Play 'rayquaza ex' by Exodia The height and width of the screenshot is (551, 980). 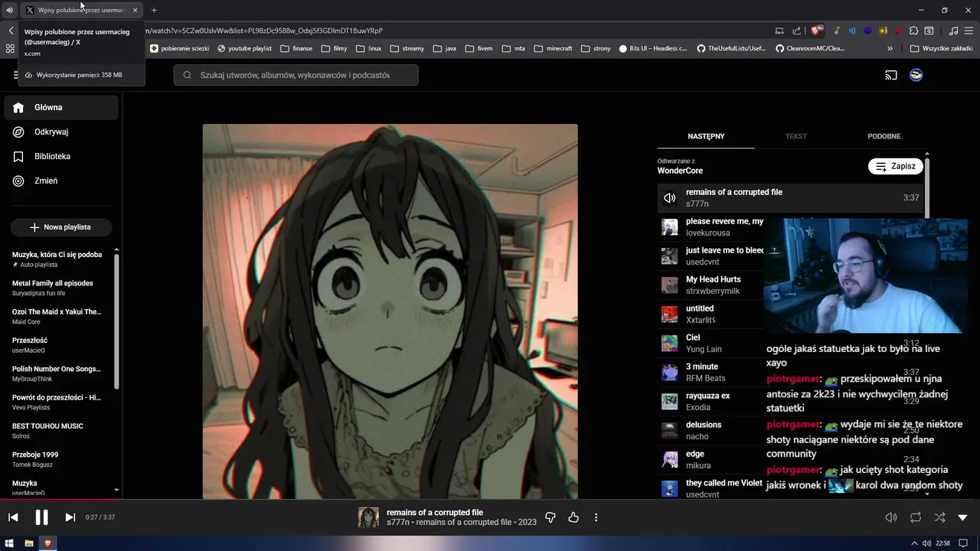click(712, 402)
